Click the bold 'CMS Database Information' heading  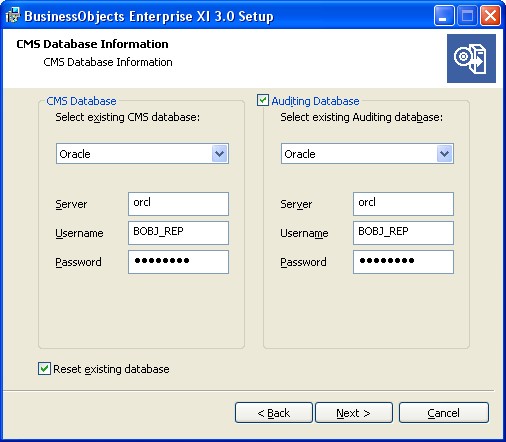(x=92, y=44)
